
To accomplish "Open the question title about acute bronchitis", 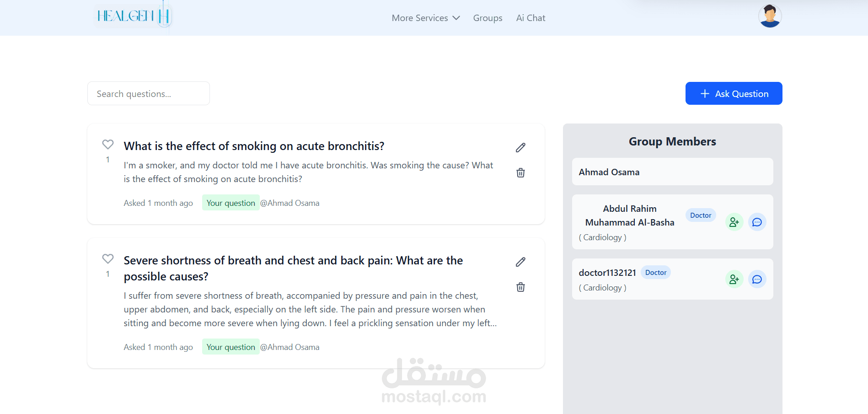I will pos(254,146).
